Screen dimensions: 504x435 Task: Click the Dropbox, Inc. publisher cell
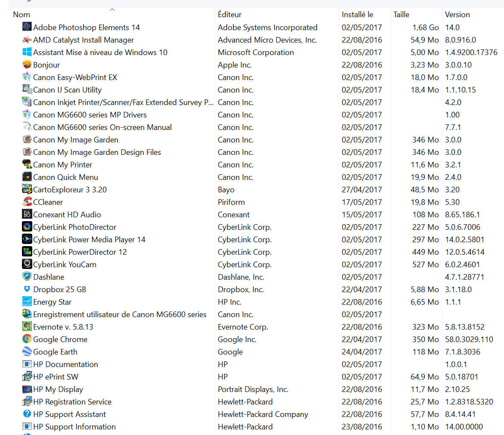pos(241,290)
